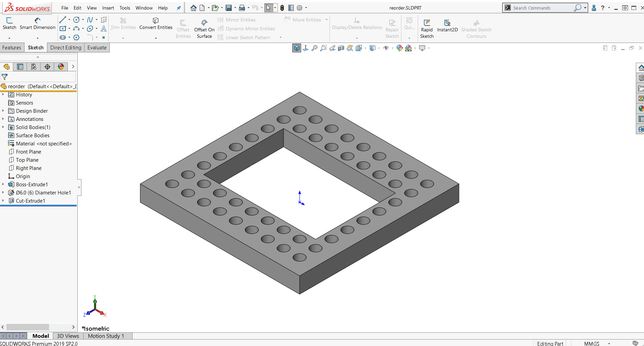Image resolution: width=644 pixels, height=346 pixels.
Task: Click the Select cursor tool
Action: point(269,8)
